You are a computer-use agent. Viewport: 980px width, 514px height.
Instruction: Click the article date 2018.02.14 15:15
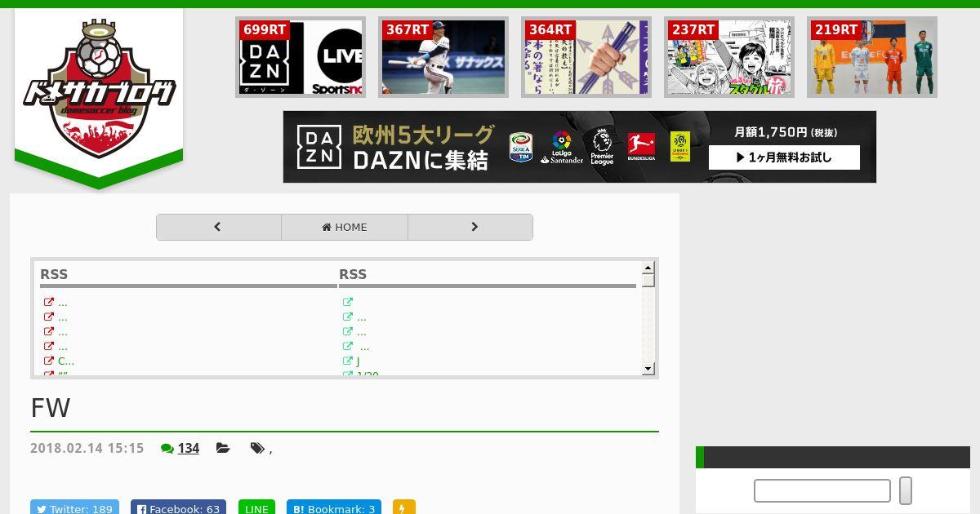87,448
